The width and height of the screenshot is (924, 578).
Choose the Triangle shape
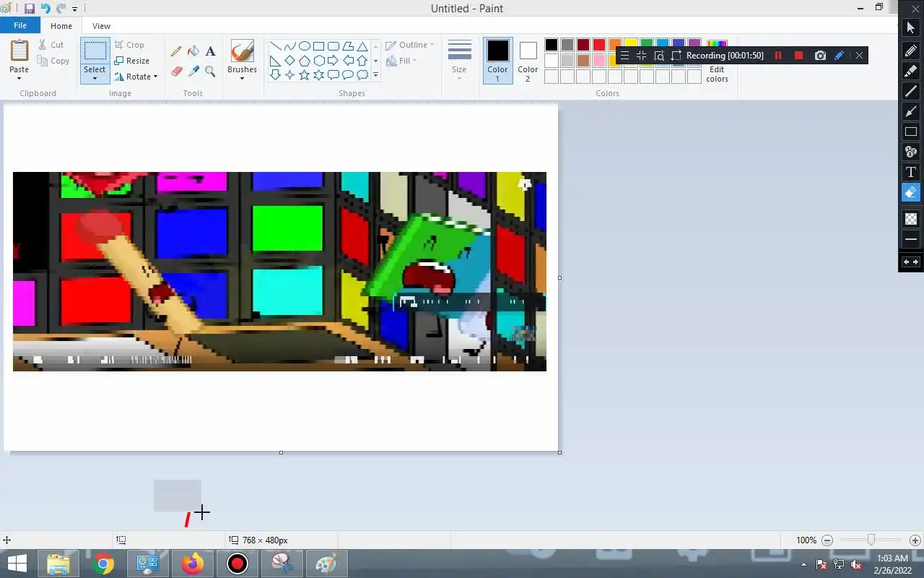point(362,46)
